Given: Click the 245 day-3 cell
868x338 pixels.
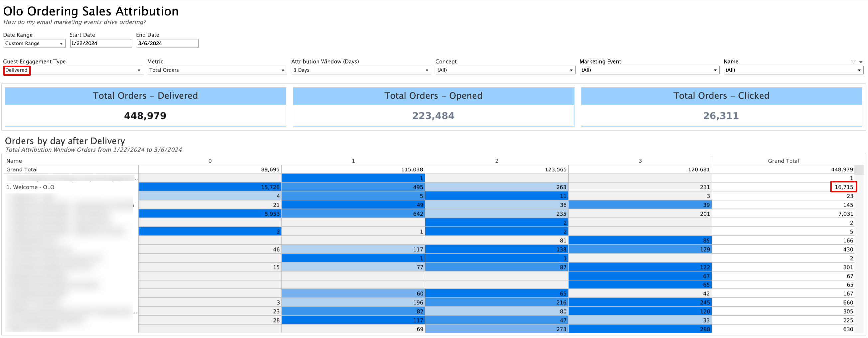Looking at the screenshot, I should tap(640, 303).
